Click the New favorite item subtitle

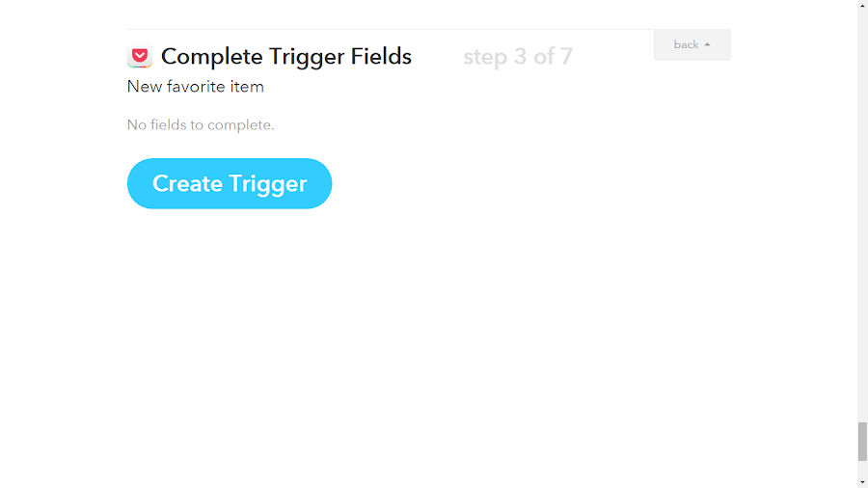tap(196, 87)
